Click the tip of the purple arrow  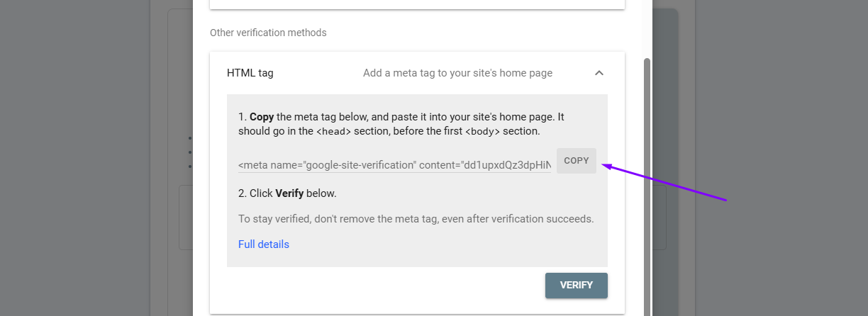(603, 167)
